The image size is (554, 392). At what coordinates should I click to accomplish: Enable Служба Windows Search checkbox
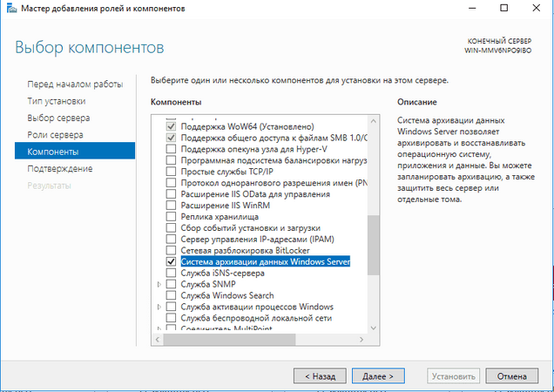(171, 295)
